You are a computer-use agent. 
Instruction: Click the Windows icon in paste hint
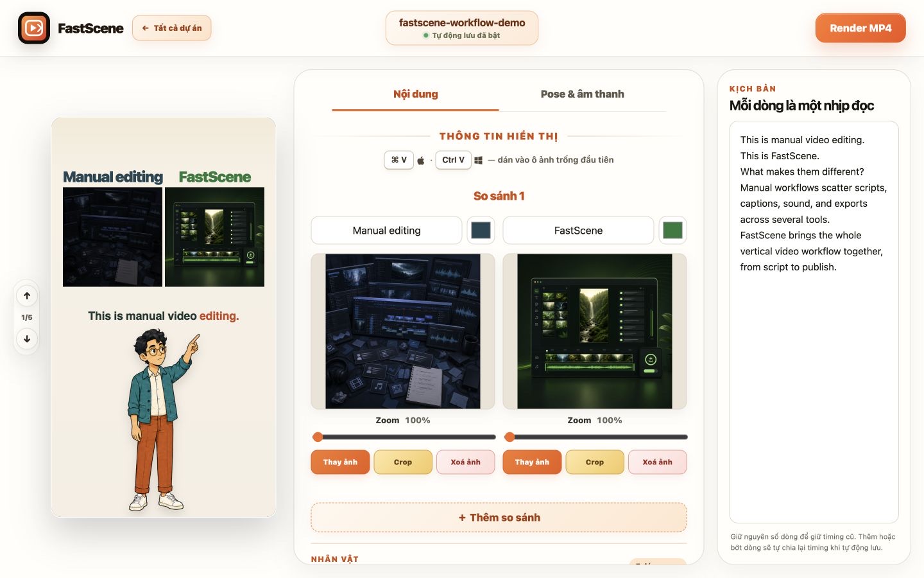pos(478,160)
